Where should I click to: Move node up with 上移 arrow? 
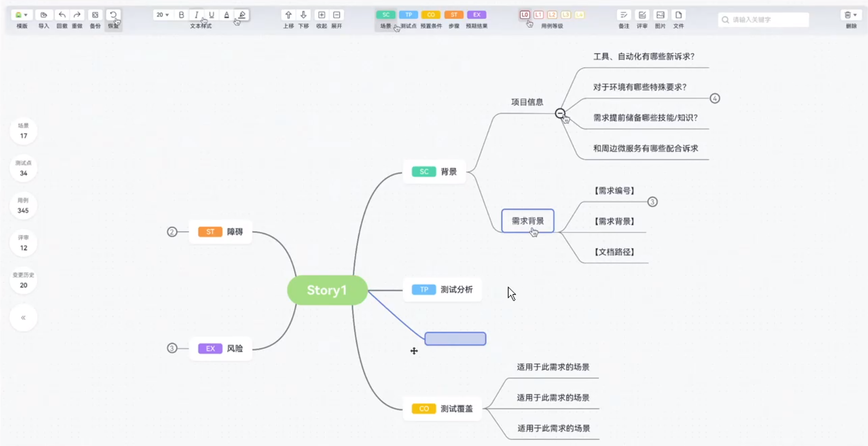288,15
